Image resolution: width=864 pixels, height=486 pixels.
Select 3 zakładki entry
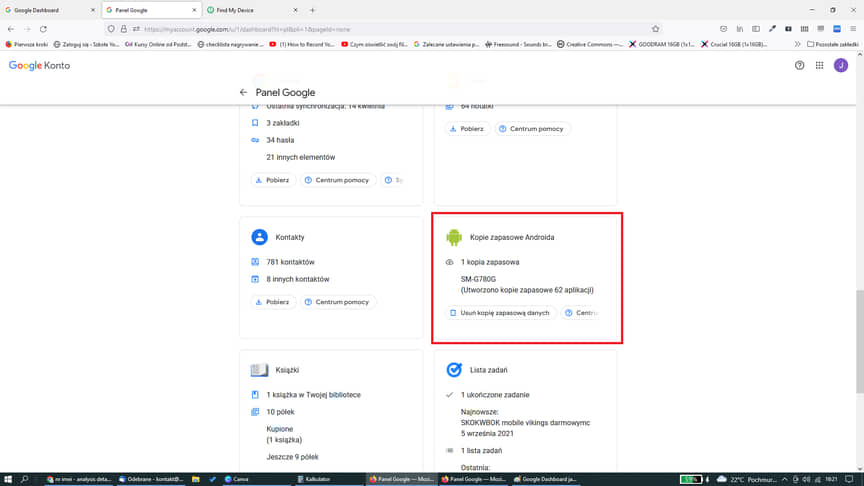(x=283, y=123)
